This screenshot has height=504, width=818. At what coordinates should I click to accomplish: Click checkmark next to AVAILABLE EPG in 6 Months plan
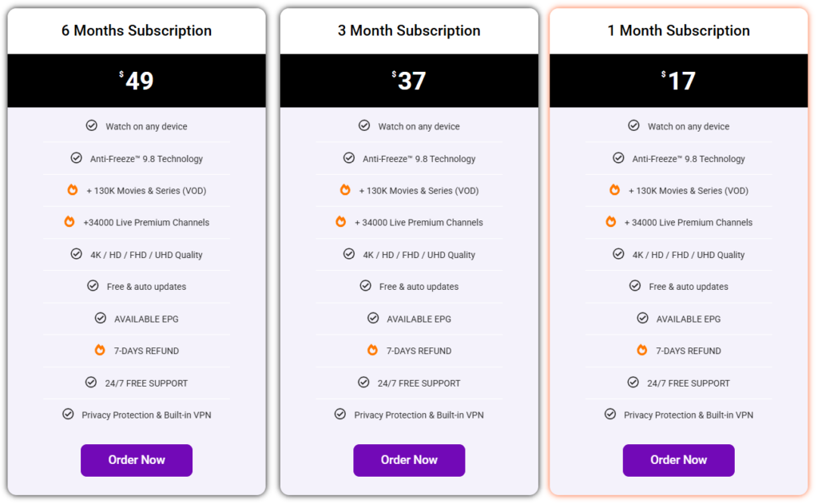101,318
